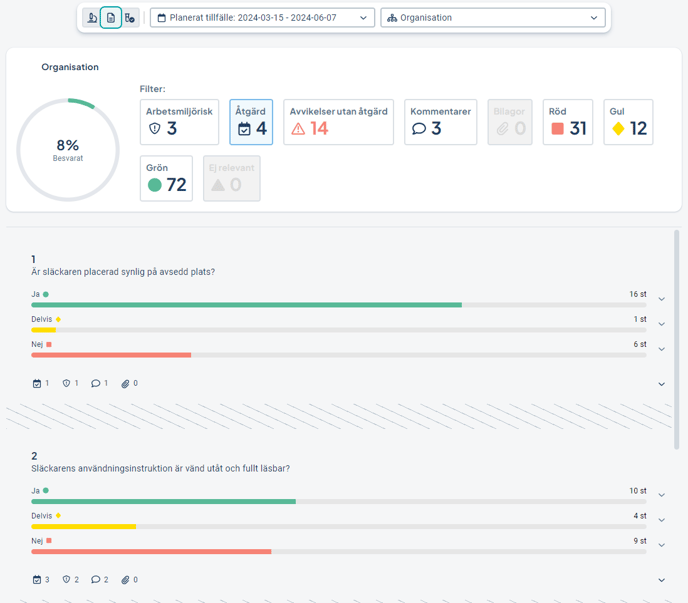Filter by Kommentarer
The height and width of the screenshot is (603, 688).
coord(440,122)
